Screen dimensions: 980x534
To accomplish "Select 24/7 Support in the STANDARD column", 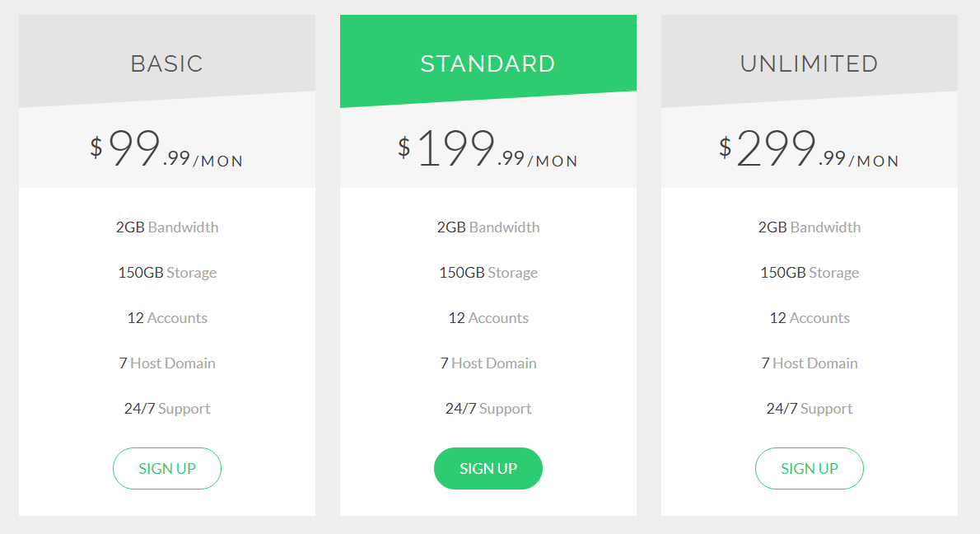I will tap(488, 408).
